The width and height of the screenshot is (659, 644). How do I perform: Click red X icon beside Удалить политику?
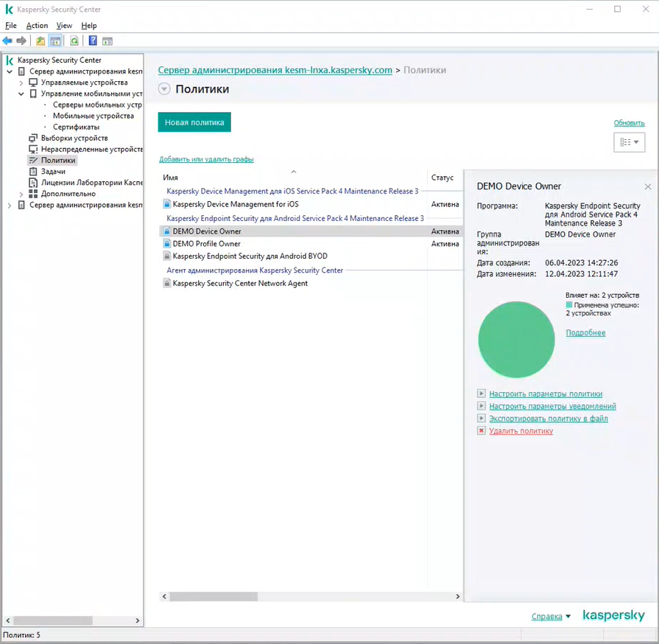pyautogui.click(x=482, y=430)
